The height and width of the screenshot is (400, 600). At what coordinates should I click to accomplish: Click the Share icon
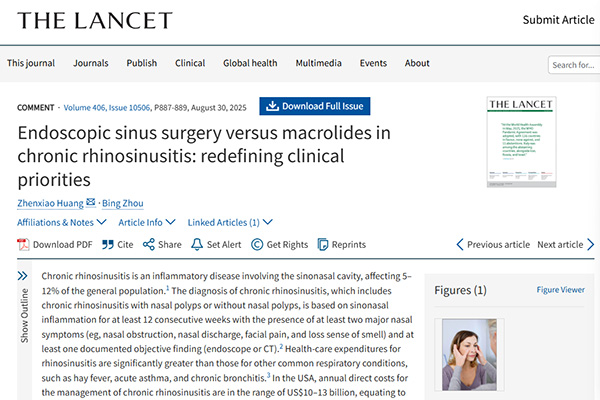tap(149, 244)
